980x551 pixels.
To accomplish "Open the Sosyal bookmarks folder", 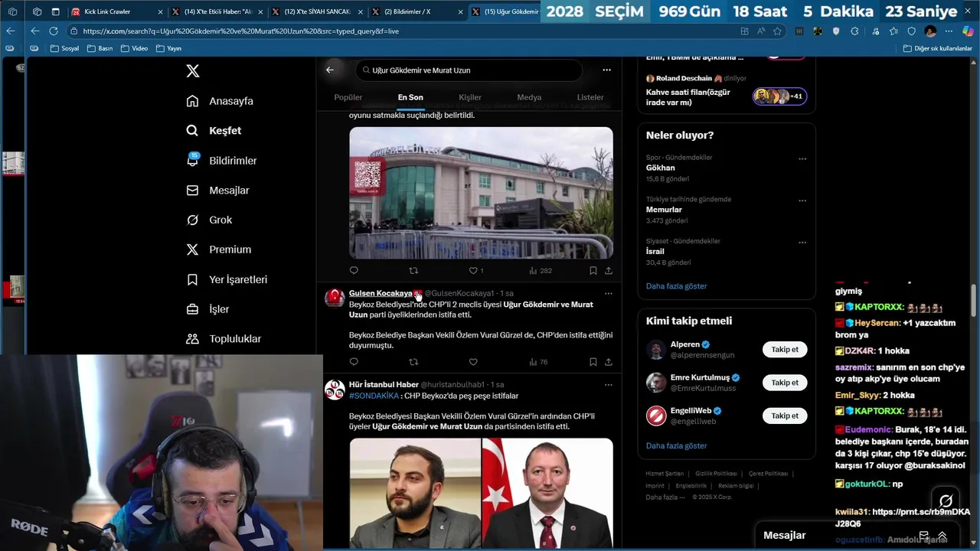I will 64,48.
